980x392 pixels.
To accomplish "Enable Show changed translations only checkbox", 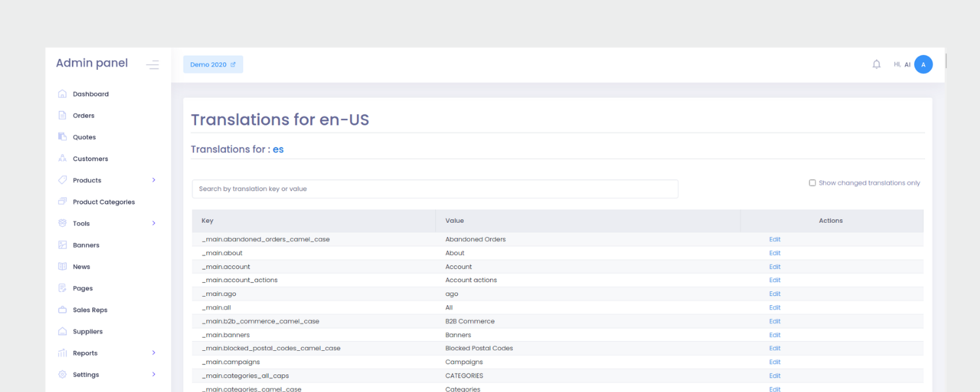I will [x=812, y=183].
